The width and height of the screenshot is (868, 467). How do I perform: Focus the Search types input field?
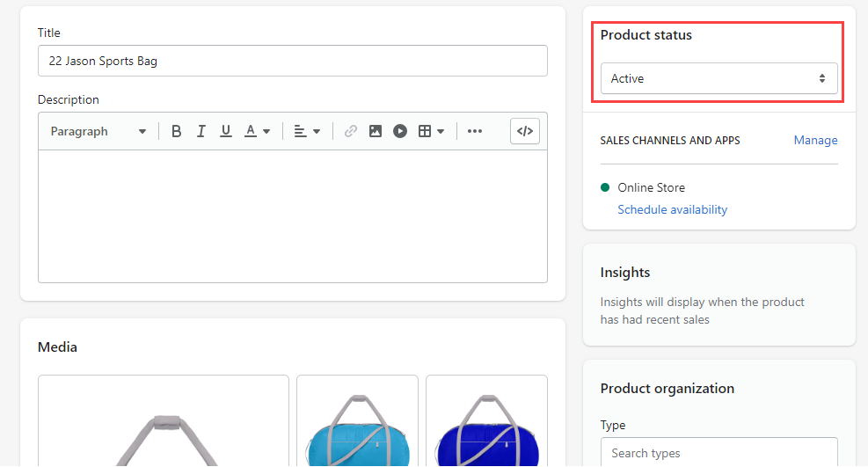tap(718, 452)
